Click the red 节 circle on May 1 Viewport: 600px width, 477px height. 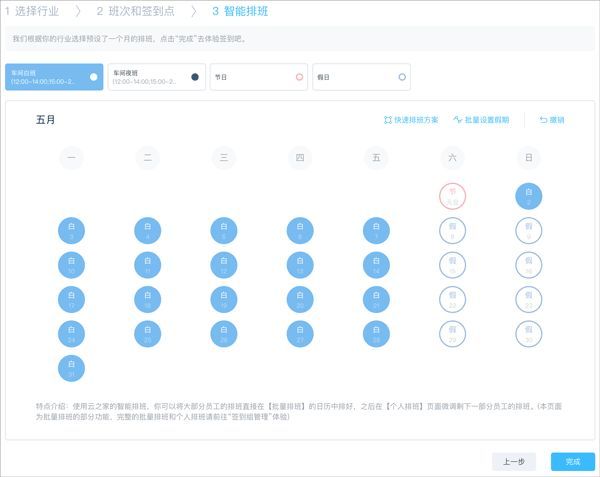pos(452,196)
